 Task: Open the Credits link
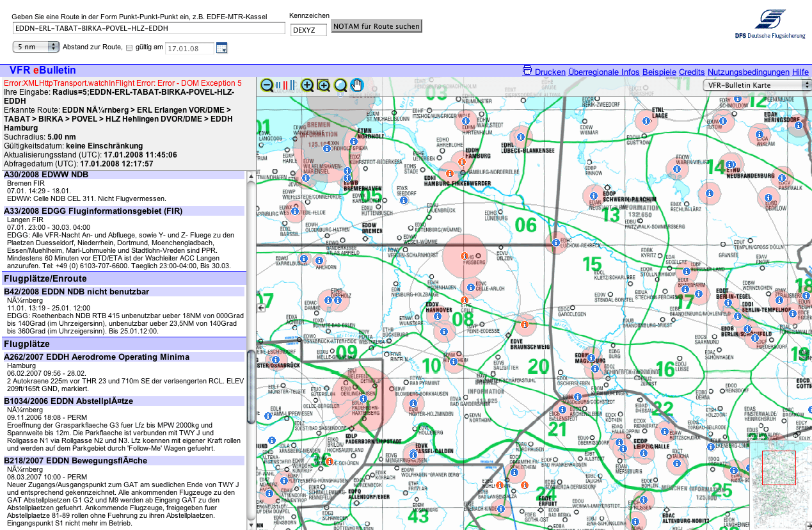[x=692, y=72]
